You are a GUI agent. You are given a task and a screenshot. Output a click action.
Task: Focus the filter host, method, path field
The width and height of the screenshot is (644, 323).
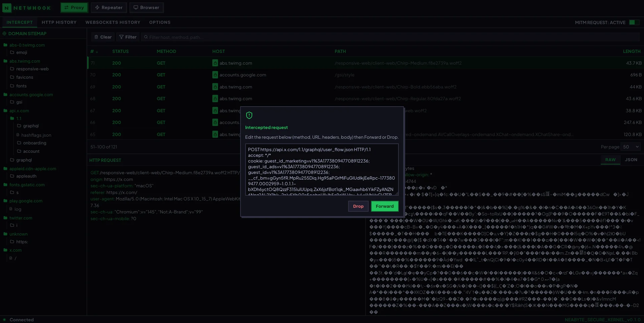tap(390, 37)
